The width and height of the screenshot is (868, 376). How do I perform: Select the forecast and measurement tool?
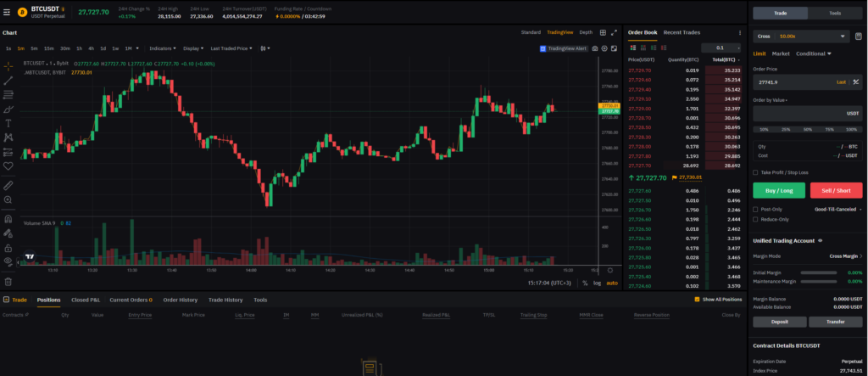(x=8, y=151)
